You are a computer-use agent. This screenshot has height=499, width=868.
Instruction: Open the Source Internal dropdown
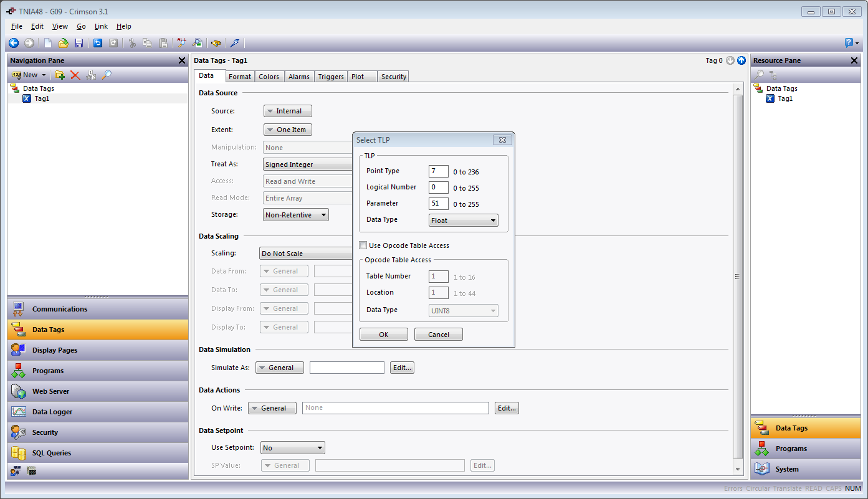point(288,111)
